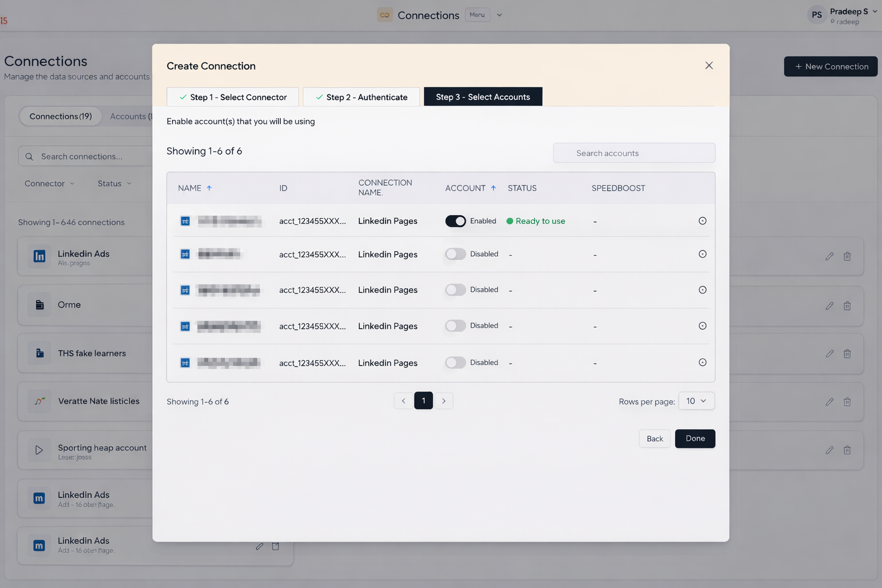Click the trash icon for the top connection
This screenshot has height=588, width=882.
[847, 257]
